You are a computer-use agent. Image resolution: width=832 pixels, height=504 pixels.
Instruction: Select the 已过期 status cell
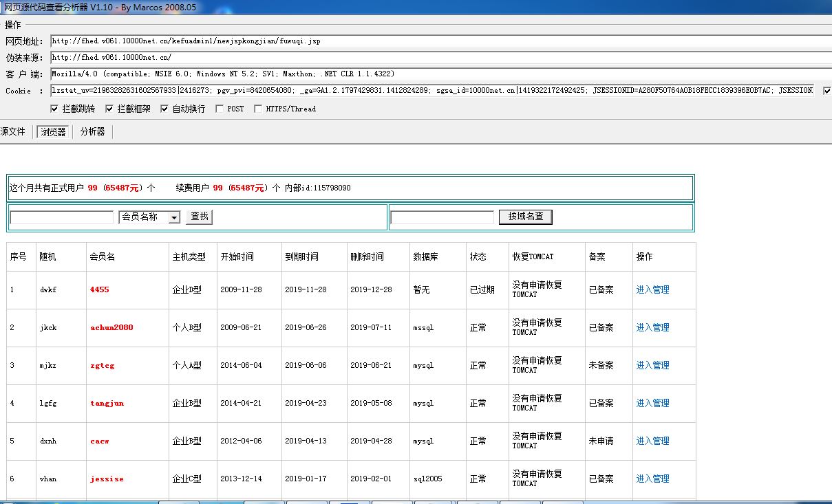point(482,289)
